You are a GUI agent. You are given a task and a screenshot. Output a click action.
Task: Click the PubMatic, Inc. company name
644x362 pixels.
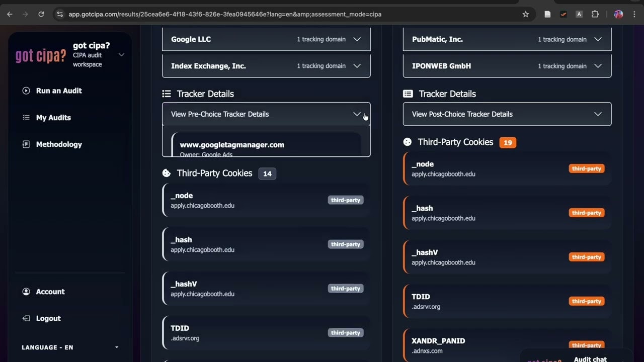[437, 39]
